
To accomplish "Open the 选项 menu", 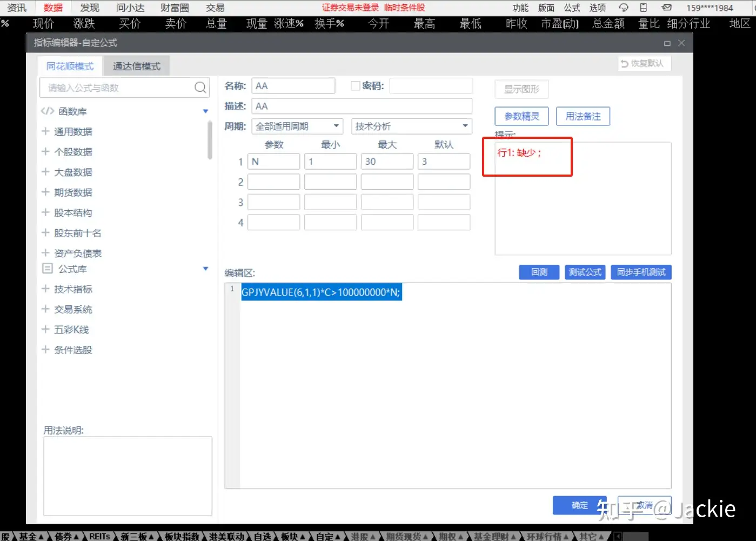I will 598,8.
